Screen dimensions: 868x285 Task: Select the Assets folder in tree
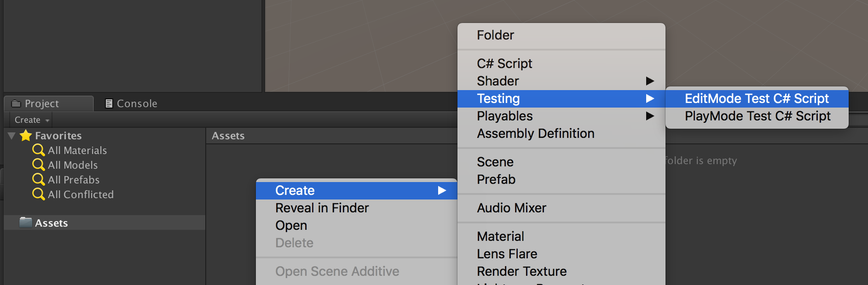coord(52,223)
